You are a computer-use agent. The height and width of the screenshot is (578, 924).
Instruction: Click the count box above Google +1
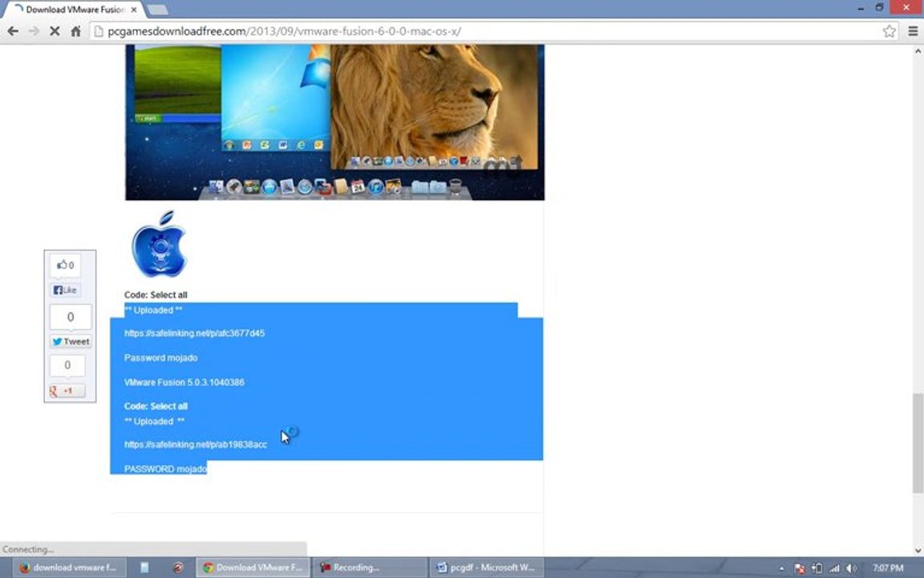(67, 365)
